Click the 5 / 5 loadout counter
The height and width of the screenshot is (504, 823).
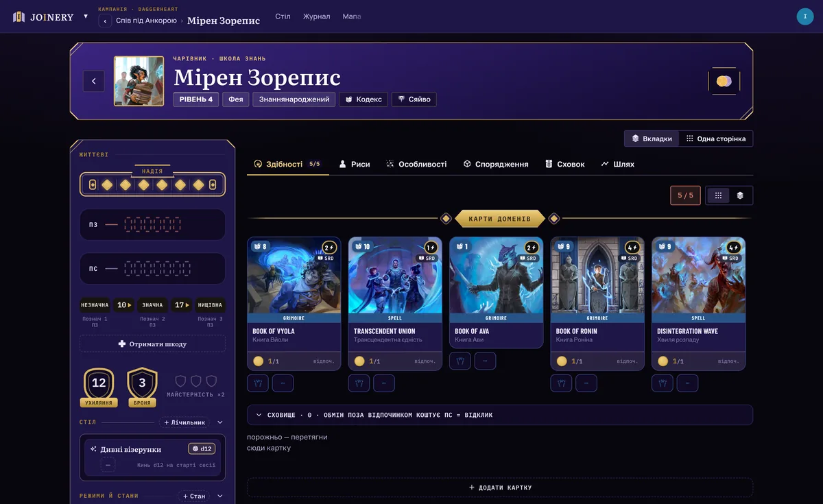[x=686, y=195]
